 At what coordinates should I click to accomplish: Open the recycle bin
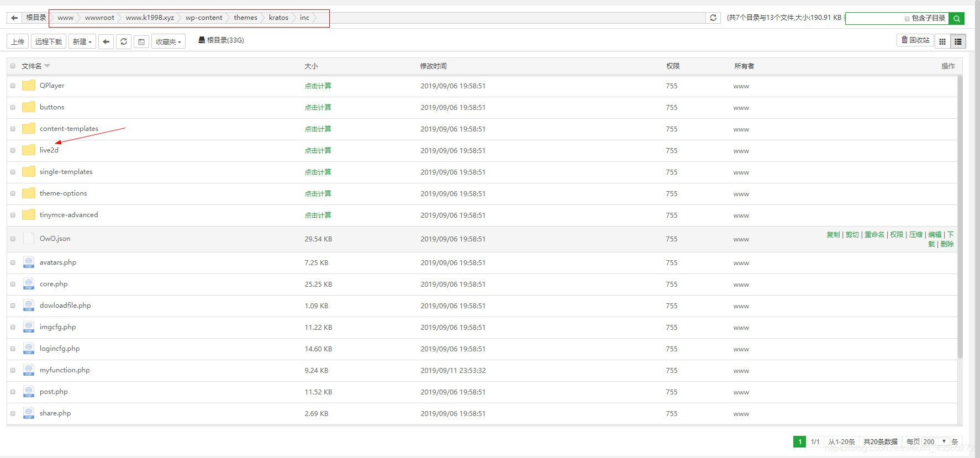(915, 40)
